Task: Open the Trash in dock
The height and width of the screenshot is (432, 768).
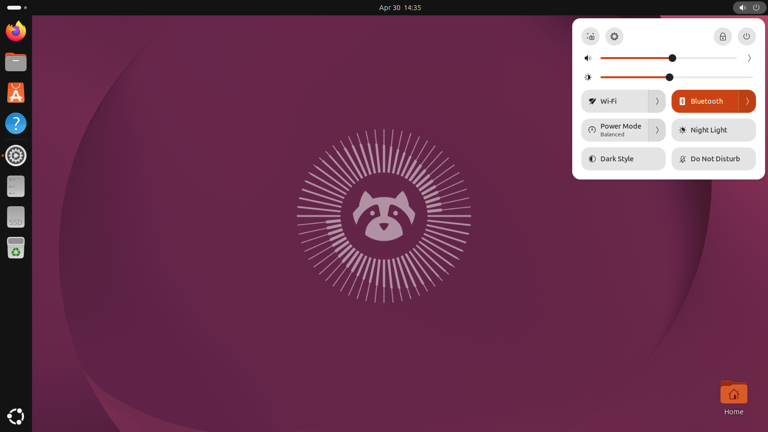Action: coord(16,248)
